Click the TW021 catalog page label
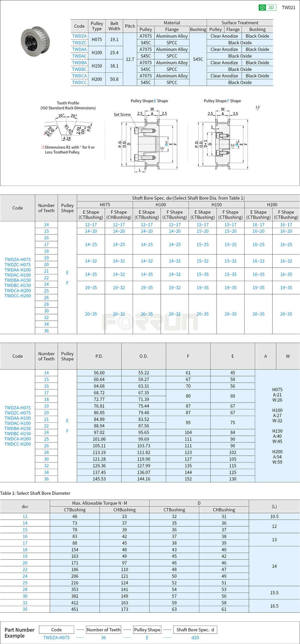 tap(288, 8)
